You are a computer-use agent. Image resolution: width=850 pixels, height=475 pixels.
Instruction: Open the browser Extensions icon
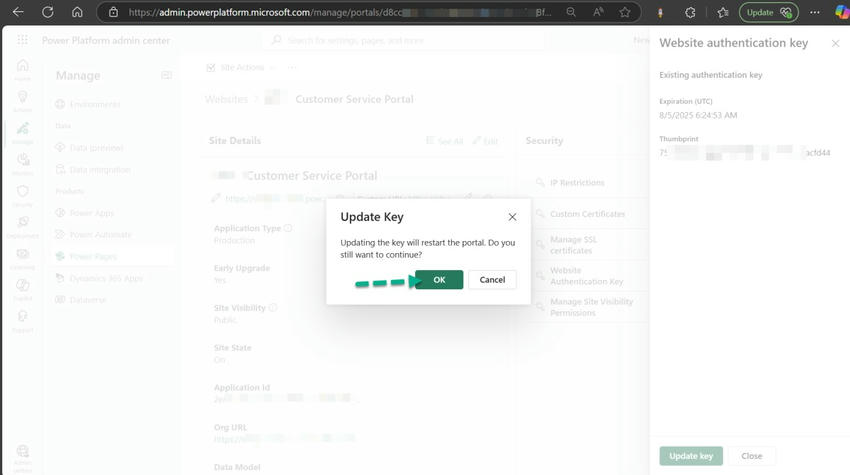690,12
